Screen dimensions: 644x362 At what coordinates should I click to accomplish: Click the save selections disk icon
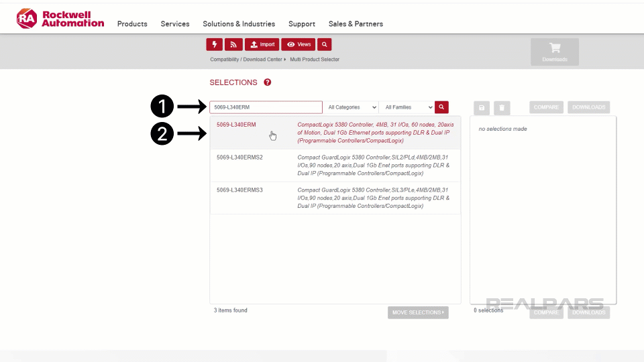point(482,108)
